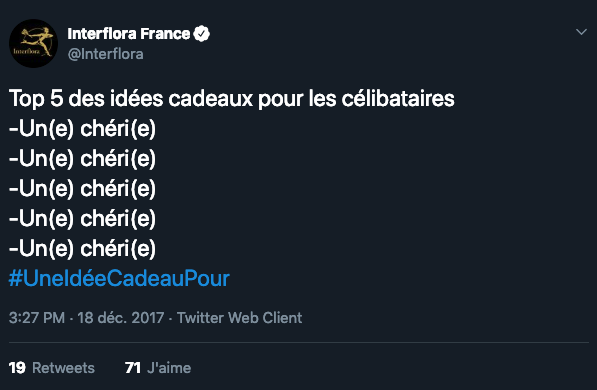Viewport: 597px width, 390px height.
Task: Visit the @Interflora handle
Action: [105, 54]
